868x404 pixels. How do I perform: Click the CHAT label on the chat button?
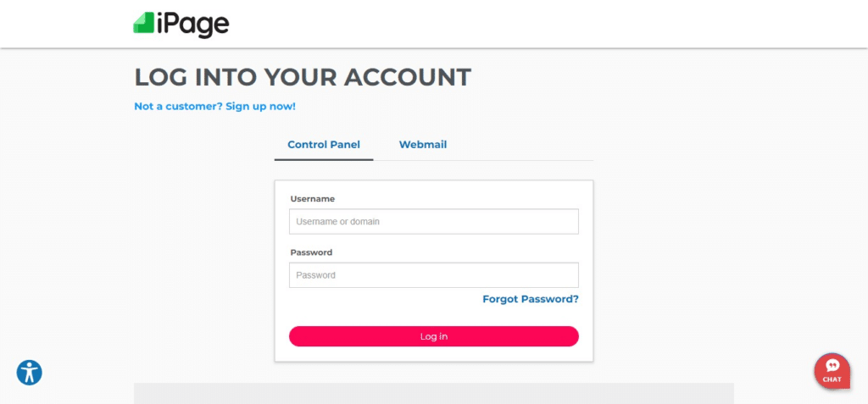pyautogui.click(x=832, y=379)
